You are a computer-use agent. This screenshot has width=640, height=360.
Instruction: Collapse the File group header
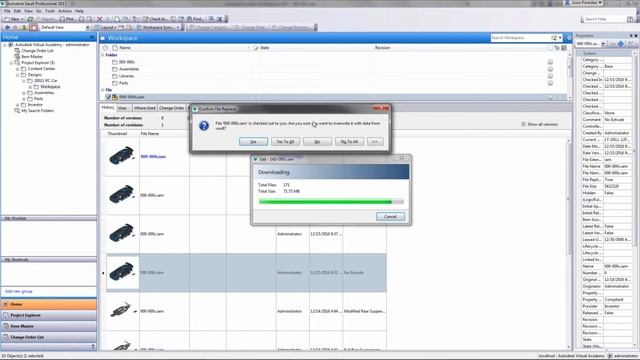[x=103, y=90]
